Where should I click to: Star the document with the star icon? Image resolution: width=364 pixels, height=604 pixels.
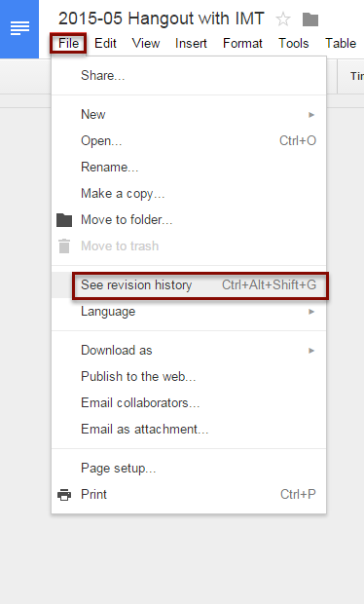(x=283, y=19)
